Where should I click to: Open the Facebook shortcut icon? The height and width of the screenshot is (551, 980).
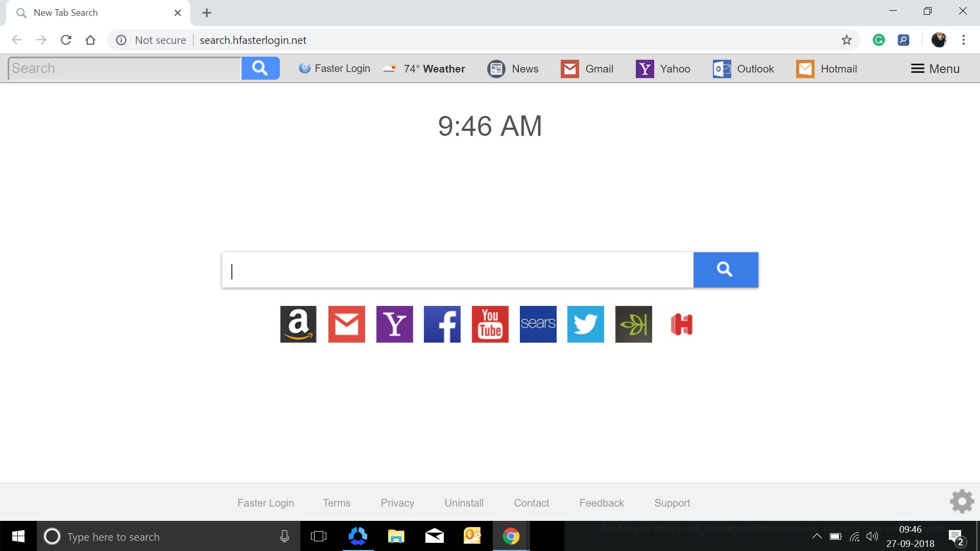coord(442,324)
